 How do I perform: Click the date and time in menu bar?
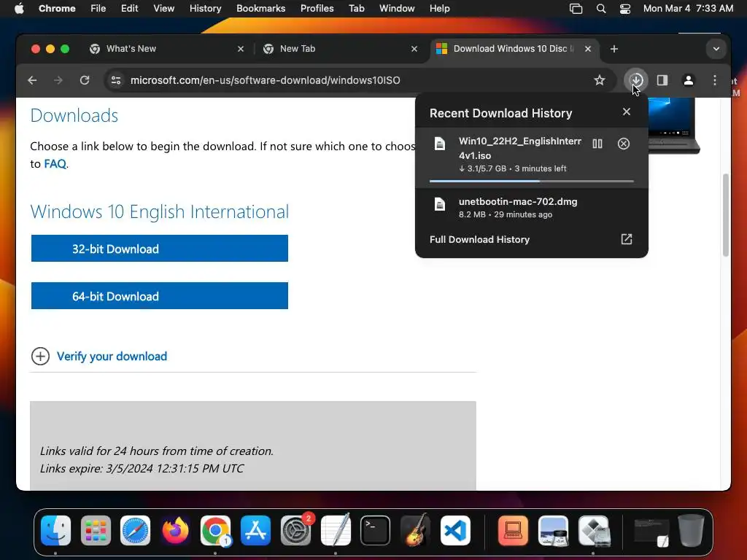click(688, 9)
